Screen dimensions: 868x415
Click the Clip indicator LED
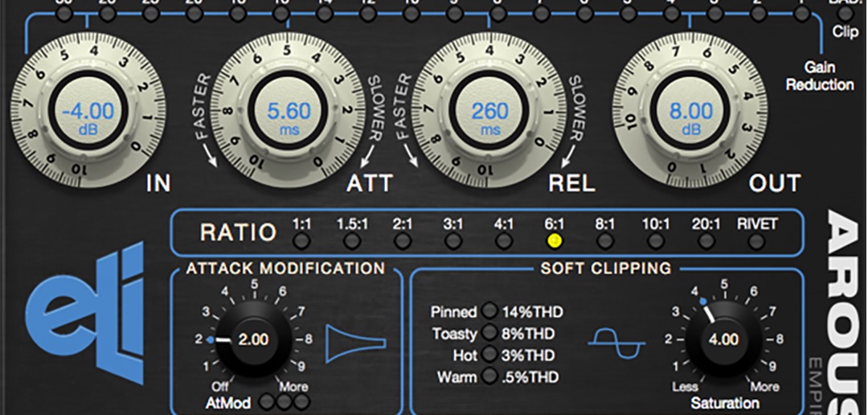pos(845,12)
